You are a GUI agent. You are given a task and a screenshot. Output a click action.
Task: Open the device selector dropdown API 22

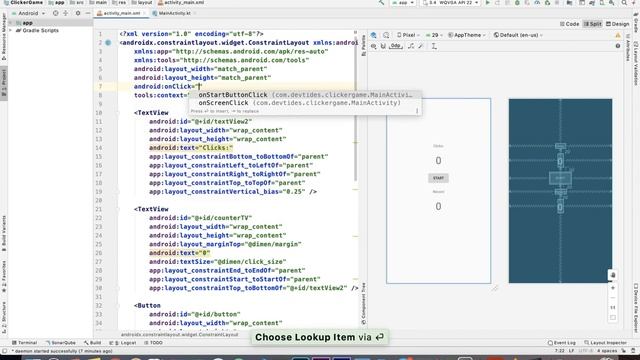[x=451, y=2]
